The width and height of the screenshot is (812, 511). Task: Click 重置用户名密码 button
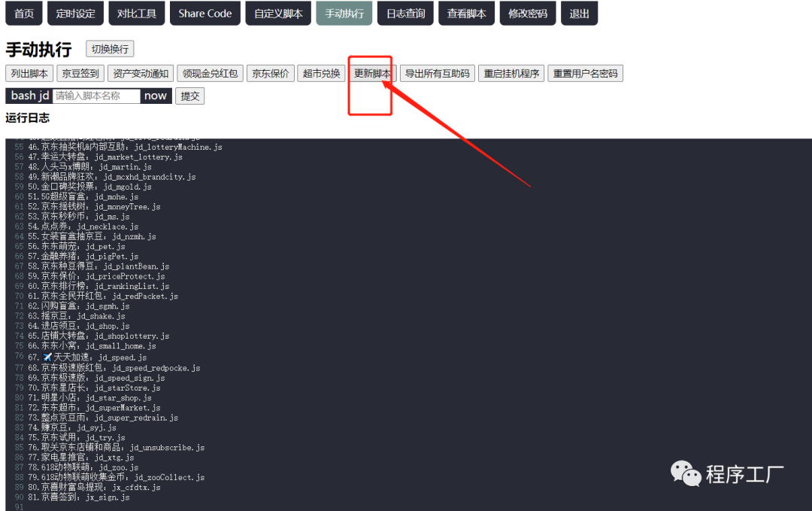(585, 74)
